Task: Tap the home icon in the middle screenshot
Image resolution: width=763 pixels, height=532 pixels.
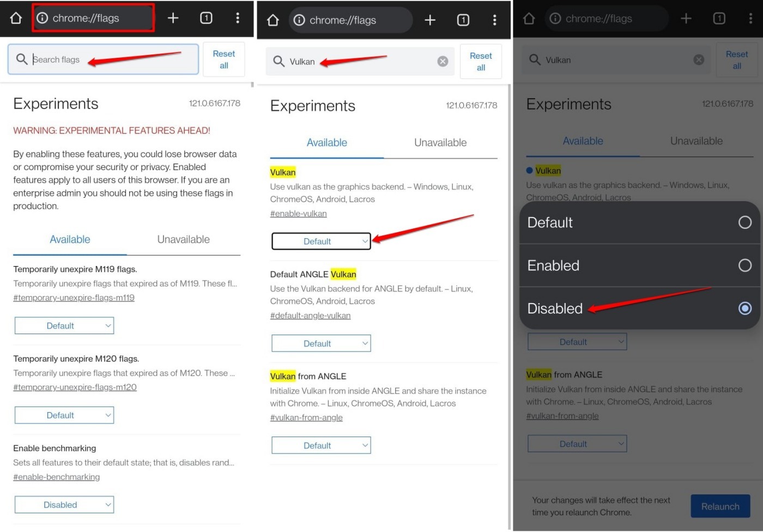Action: (273, 20)
